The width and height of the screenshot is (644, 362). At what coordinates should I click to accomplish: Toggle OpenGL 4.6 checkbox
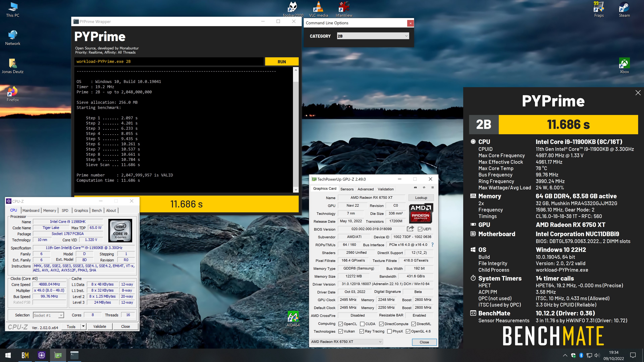pyautogui.click(x=408, y=331)
